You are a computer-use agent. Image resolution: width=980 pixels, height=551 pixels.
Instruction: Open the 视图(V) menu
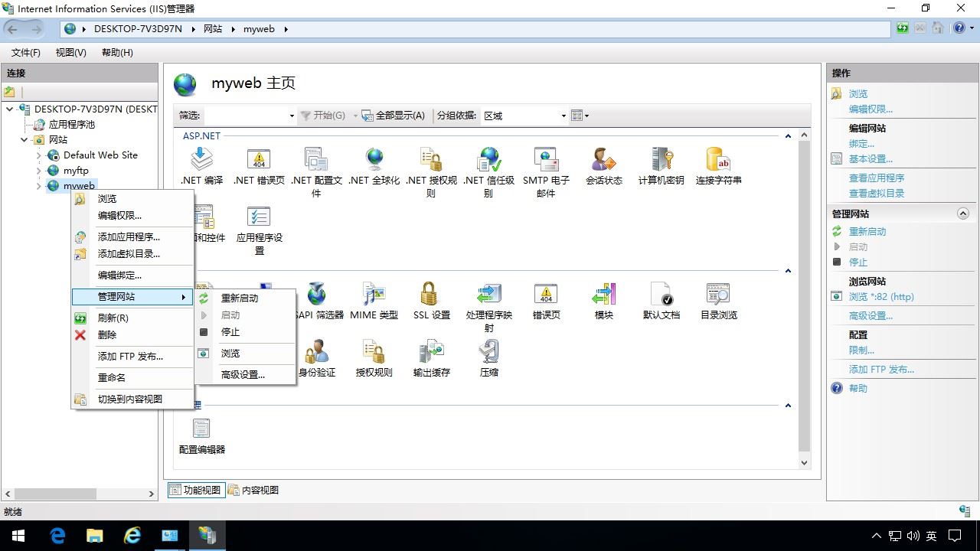71,53
